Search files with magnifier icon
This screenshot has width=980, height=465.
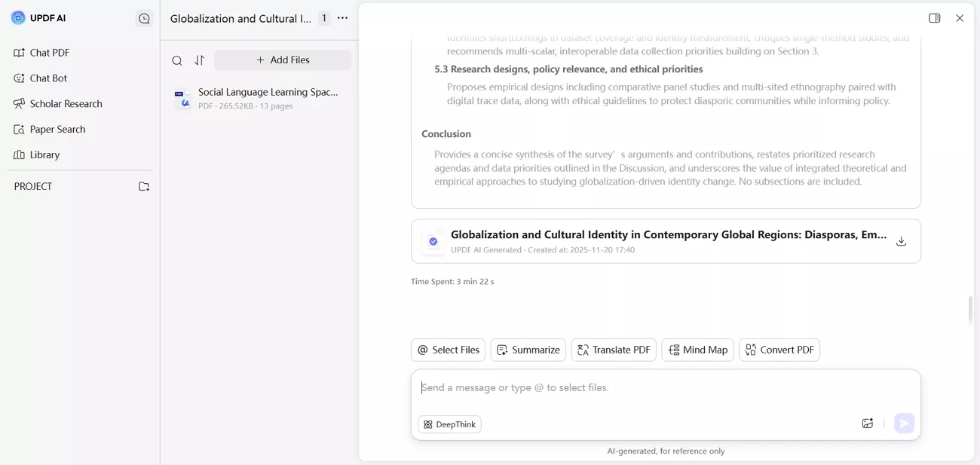176,60
